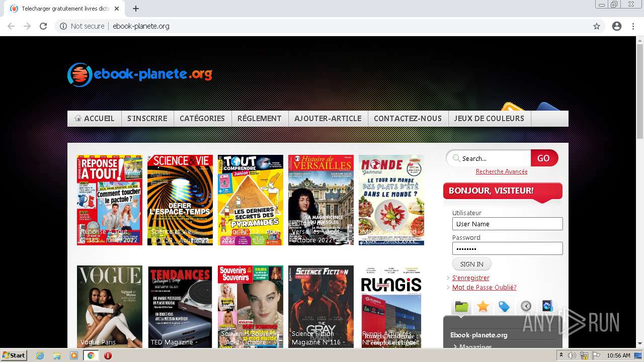Open the Science Fiction Magazine cover
Image resolution: width=644 pixels, height=362 pixels.
[321, 307]
